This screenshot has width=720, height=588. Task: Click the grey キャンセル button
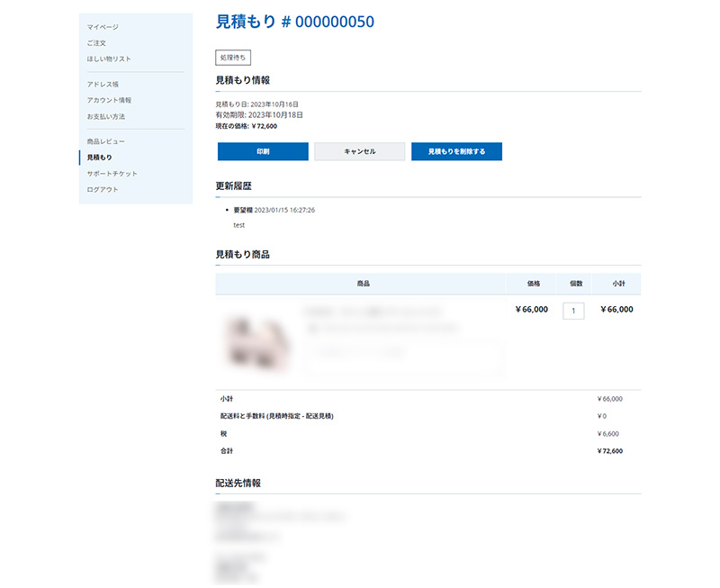pos(359,151)
